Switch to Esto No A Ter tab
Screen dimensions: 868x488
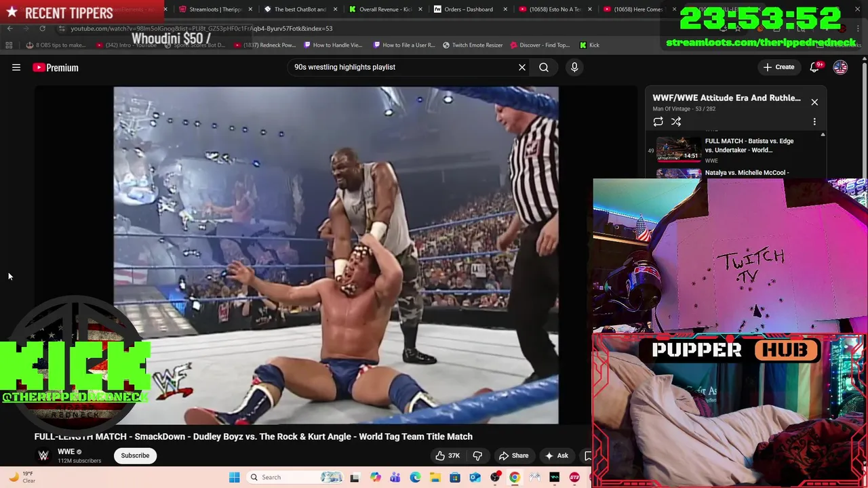pyautogui.click(x=555, y=9)
